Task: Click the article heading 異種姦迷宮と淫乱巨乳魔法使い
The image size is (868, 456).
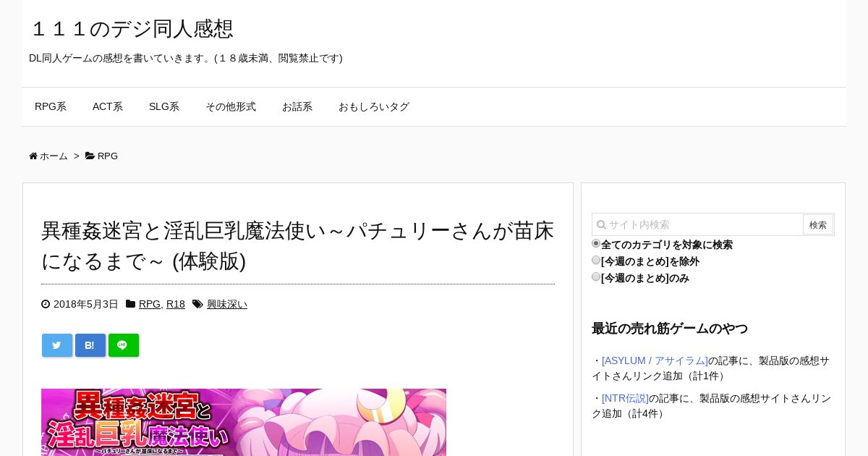Action: [x=297, y=246]
